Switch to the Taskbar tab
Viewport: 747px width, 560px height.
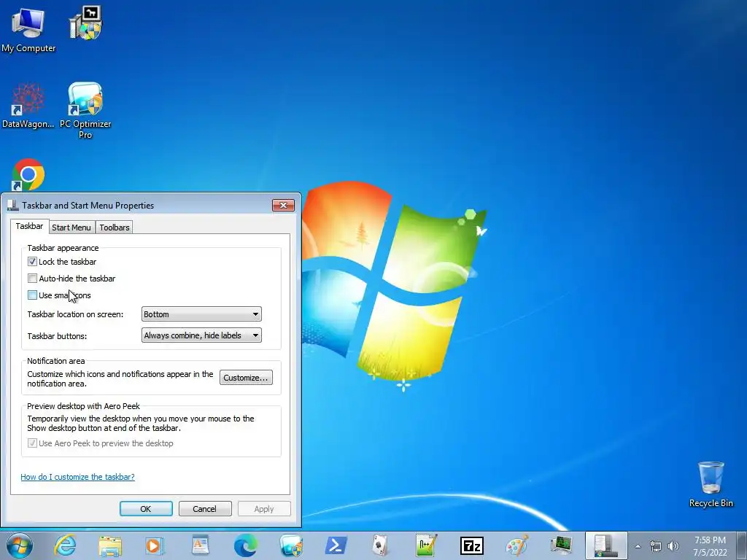[29, 226]
